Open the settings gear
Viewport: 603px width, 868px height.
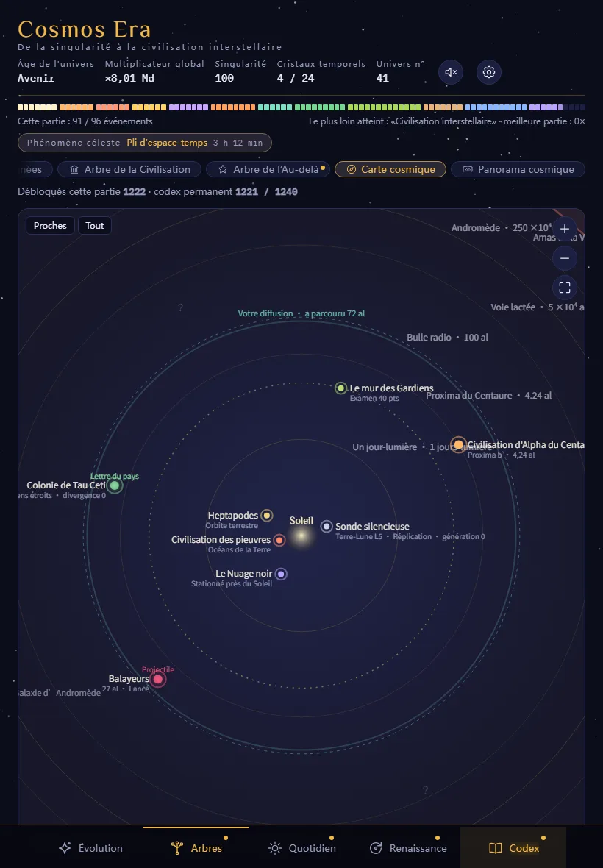(489, 72)
